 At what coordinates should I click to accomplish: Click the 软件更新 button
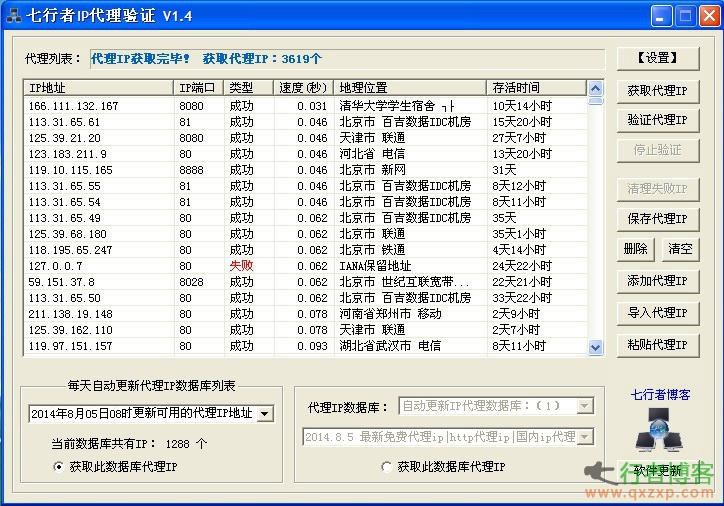click(x=658, y=471)
